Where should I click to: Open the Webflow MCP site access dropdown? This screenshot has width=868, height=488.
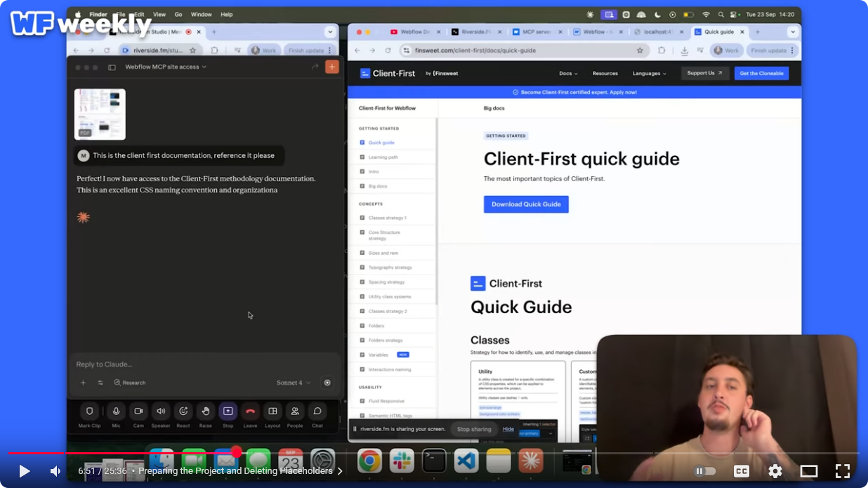166,67
